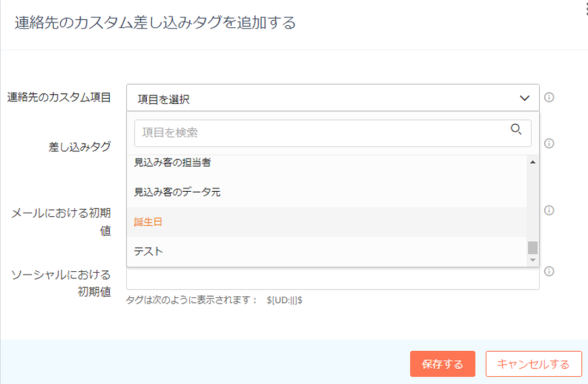Click info icon for 差し込みタグ field

(549, 144)
